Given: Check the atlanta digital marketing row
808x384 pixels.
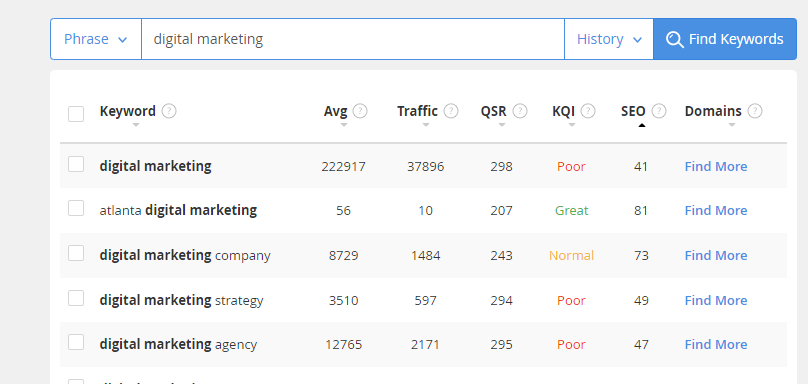Looking at the screenshot, I should pos(76,209).
